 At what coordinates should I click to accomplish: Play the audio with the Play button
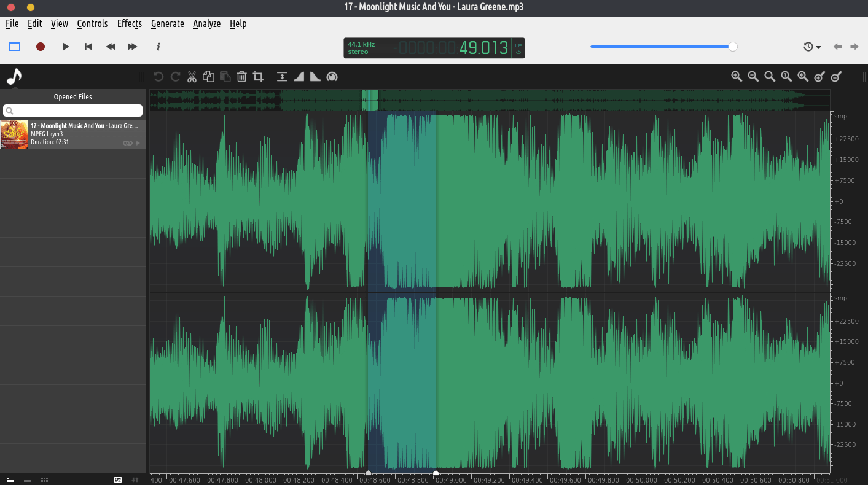[x=66, y=47]
